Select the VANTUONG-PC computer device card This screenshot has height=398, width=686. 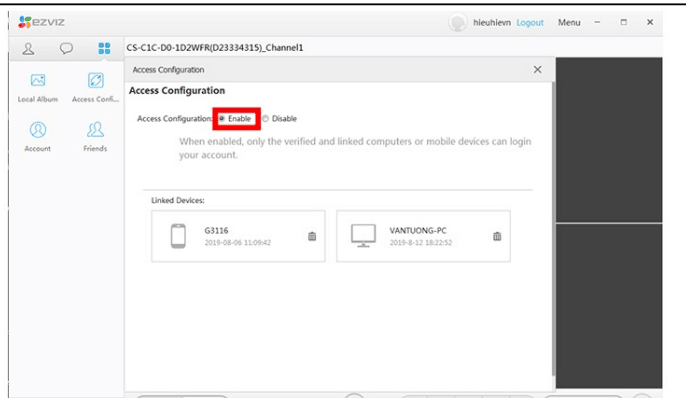click(423, 236)
